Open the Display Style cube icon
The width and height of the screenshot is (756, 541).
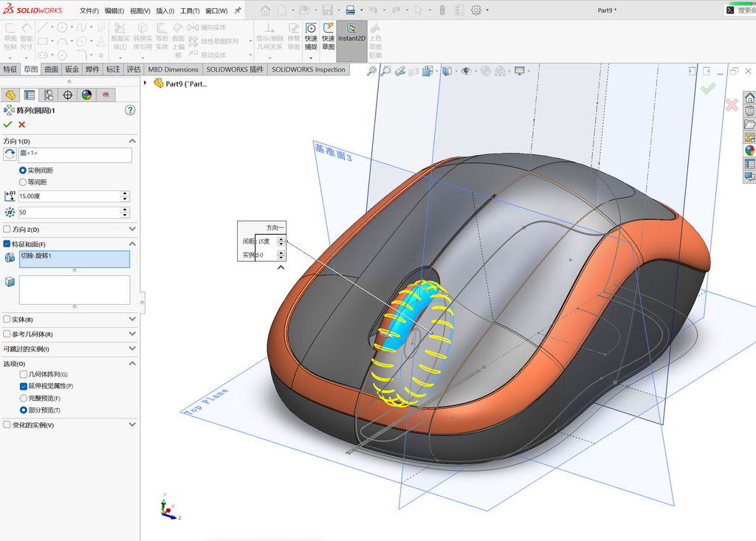coord(447,72)
